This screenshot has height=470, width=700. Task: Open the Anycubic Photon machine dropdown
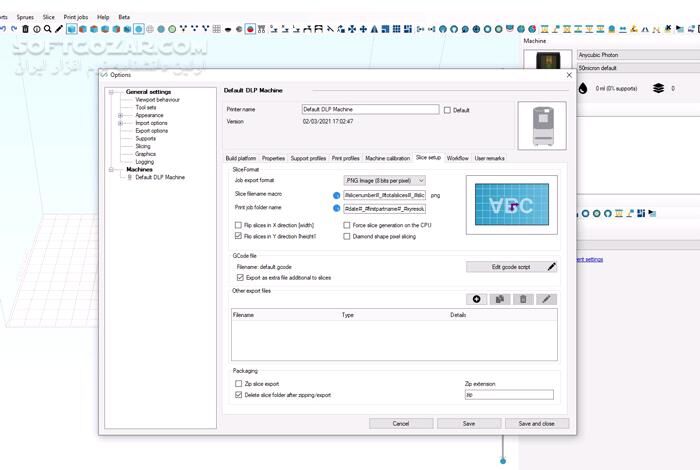(638, 55)
